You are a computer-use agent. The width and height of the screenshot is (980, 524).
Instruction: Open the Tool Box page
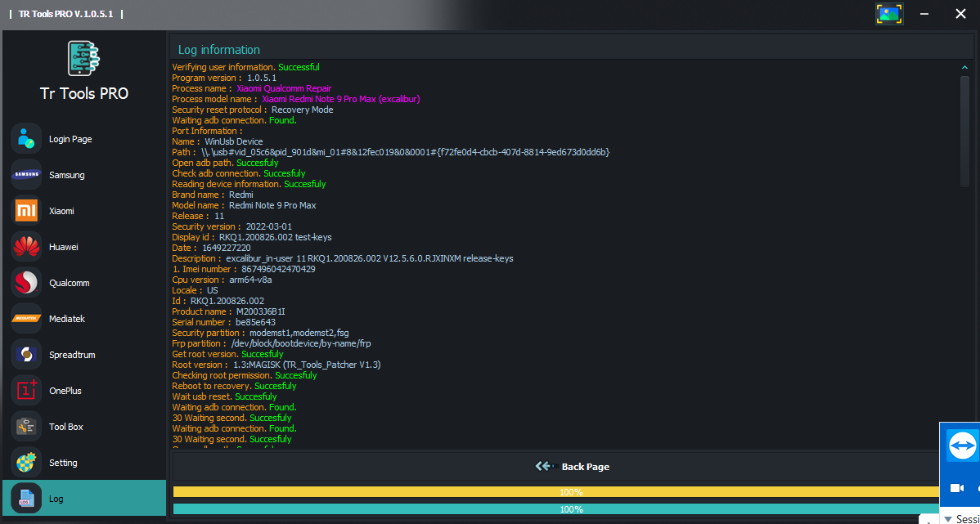click(66, 428)
